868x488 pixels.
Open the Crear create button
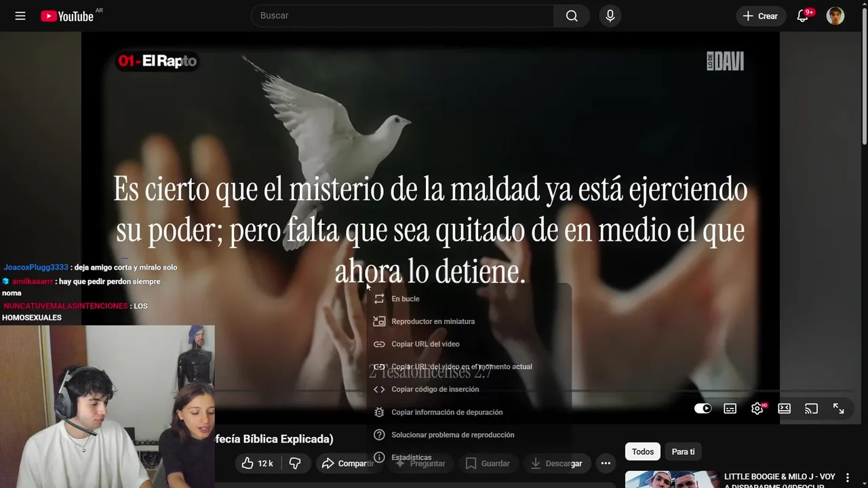pyautogui.click(x=761, y=16)
